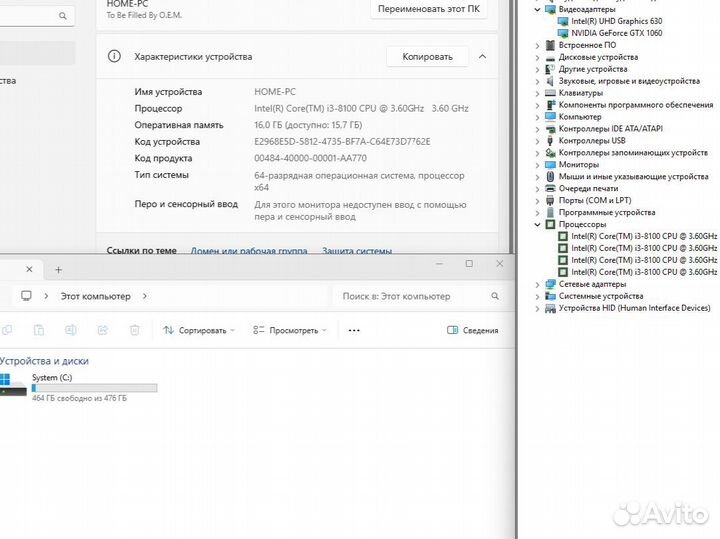The height and width of the screenshot is (539, 720).
Task: Open a new Explorer tab with plus button
Action: [x=58, y=270]
